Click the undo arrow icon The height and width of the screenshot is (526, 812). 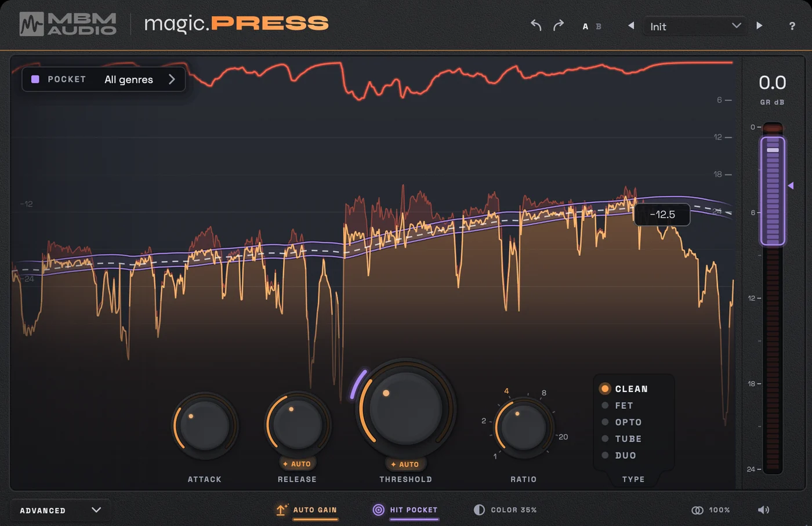(536, 26)
